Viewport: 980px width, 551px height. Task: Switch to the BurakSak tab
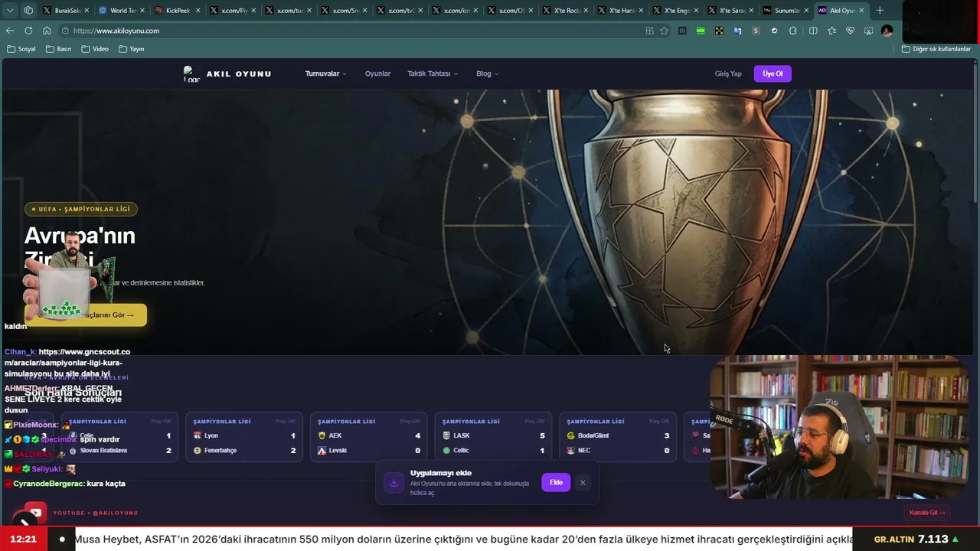pyautogui.click(x=67, y=11)
